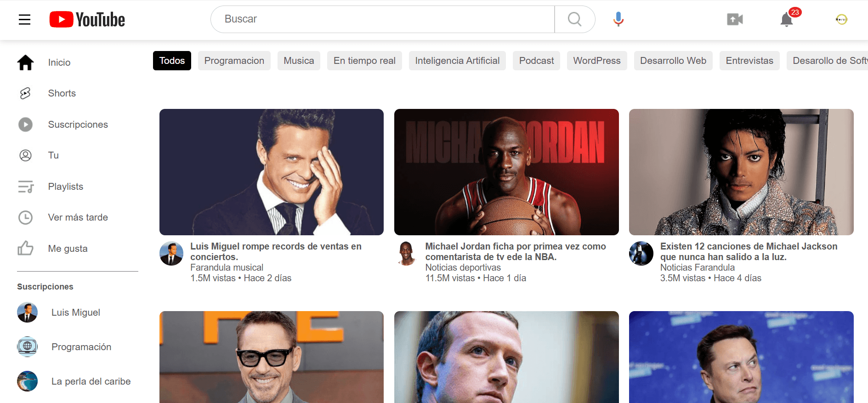Click the 'Suscripciones' section heading

[45, 287]
